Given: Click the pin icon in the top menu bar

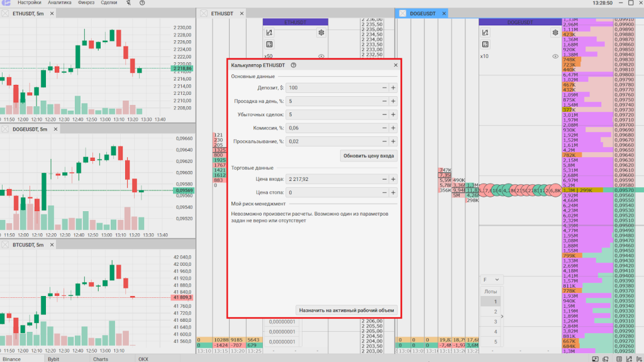Looking at the screenshot, I should pos(128,3).
